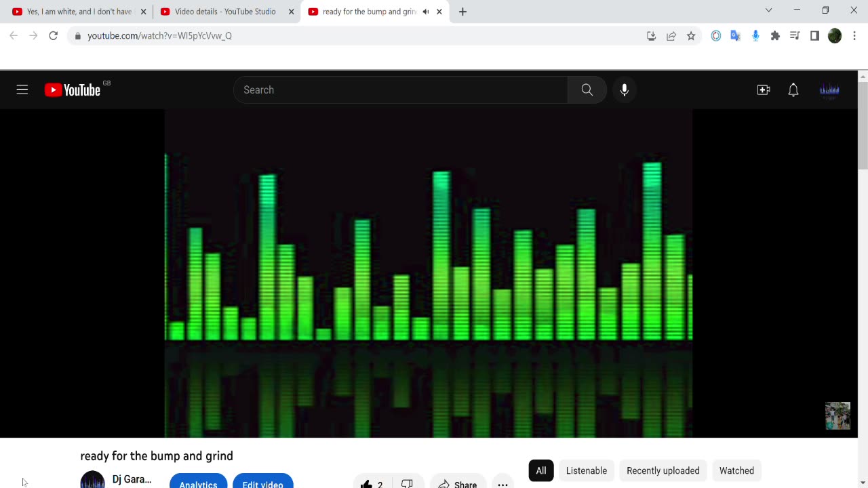Select the Listenable filter chip
Viewport: 868px width, 488px height.
[x=587, y=470]
